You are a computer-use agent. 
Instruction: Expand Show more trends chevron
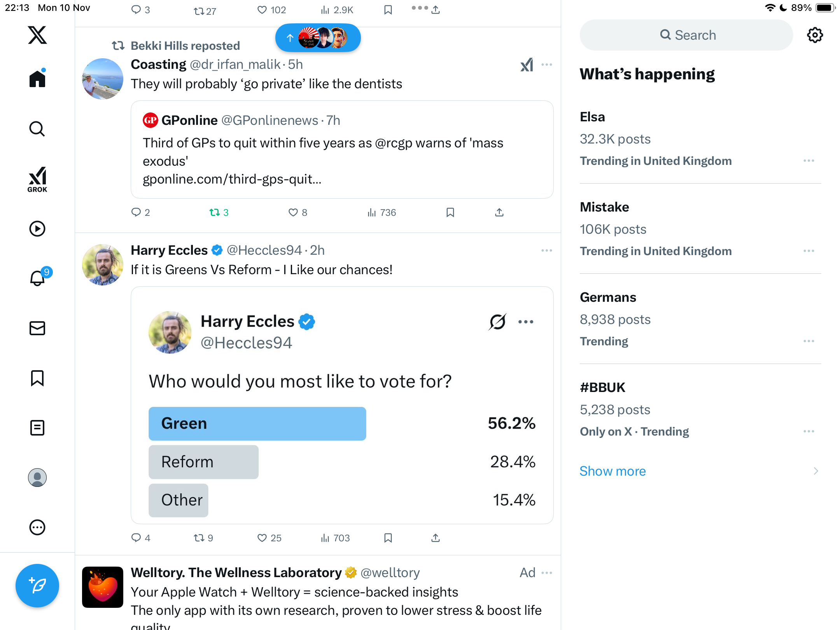point(816,471)
